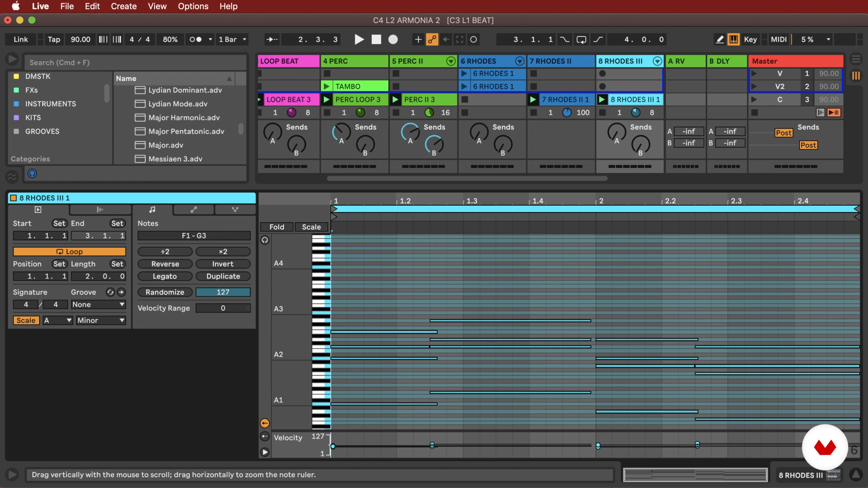
Task: Adjust the 4 PERC Send A knob
Action: 341,132
